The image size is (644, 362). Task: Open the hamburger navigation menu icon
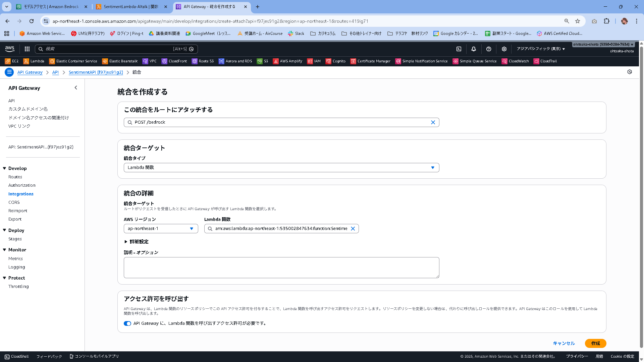tap(9, 72)
